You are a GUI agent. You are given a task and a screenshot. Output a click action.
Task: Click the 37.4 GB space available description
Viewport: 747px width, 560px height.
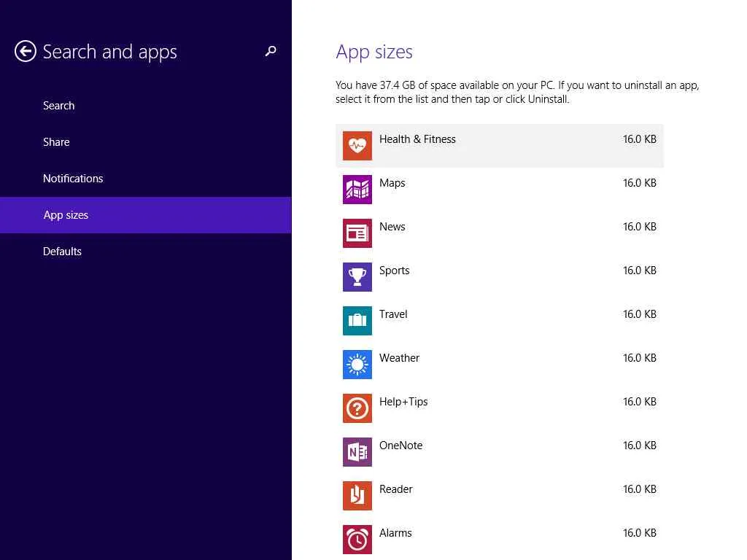pyautogui.click(x=517, y=93)
